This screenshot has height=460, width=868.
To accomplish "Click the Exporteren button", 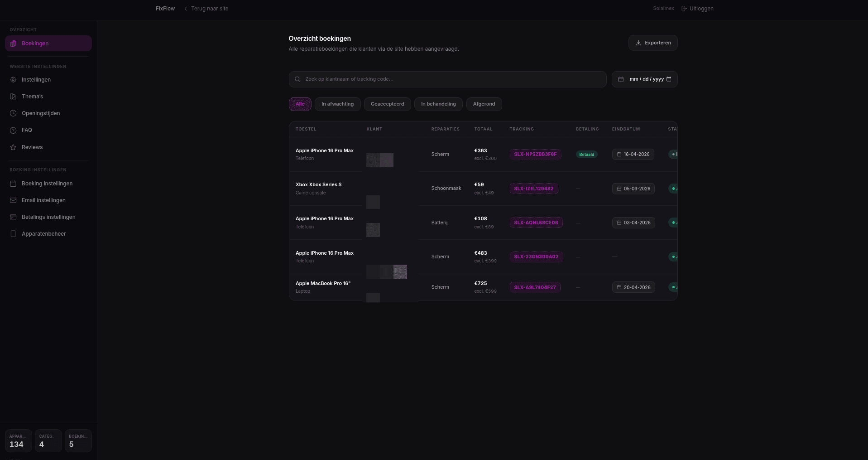I will (652, 43).
